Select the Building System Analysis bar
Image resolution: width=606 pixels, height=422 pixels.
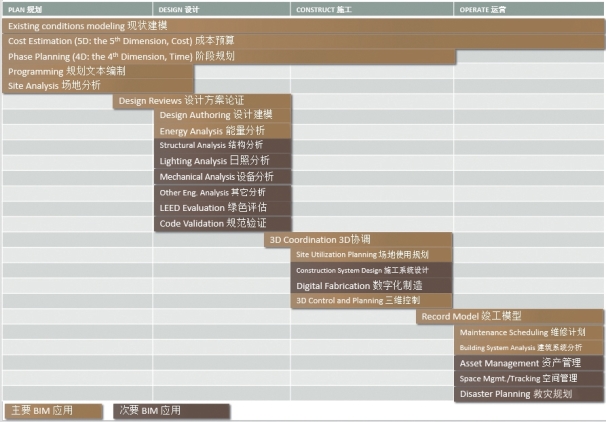(x=529, y=348)
